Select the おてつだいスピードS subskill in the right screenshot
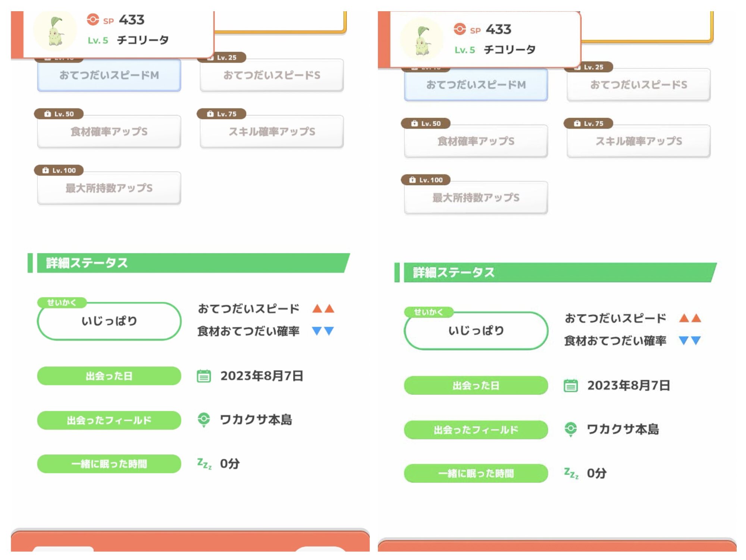The height and width of the screenshot is (560, 746). click(638, 85)
